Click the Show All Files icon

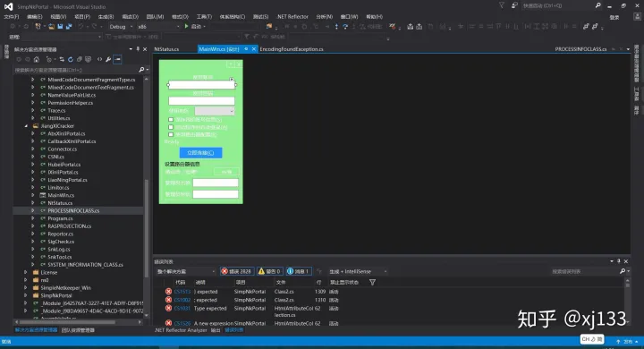[x=88, y=59]
